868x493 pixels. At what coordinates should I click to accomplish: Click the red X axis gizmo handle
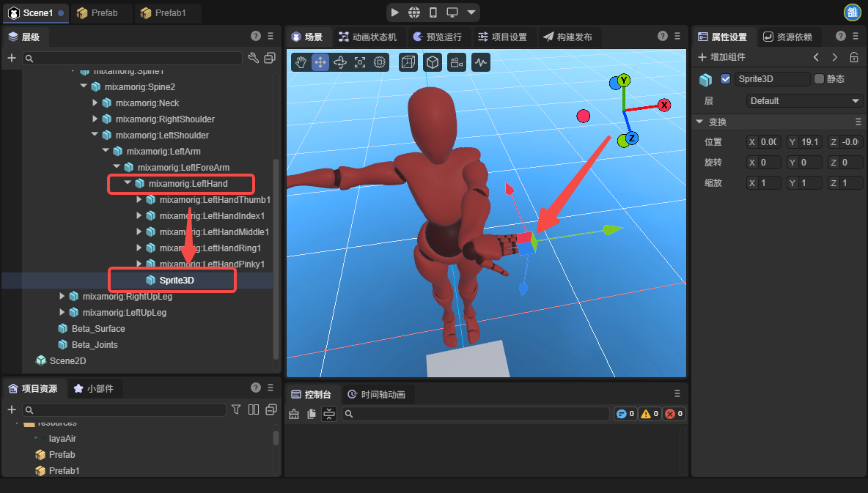(664, 105)
